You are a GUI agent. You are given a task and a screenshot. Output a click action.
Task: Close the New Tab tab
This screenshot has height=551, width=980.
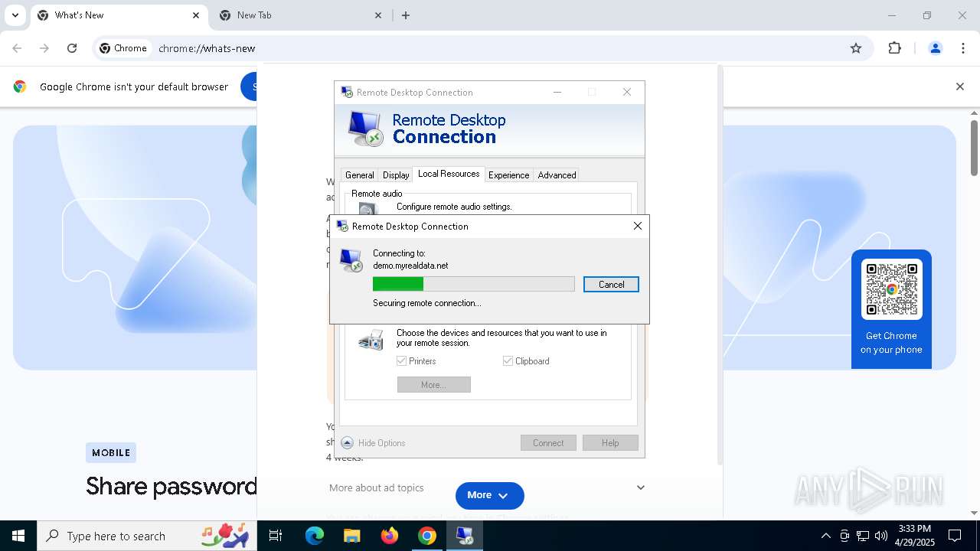(x=378, y=15)
